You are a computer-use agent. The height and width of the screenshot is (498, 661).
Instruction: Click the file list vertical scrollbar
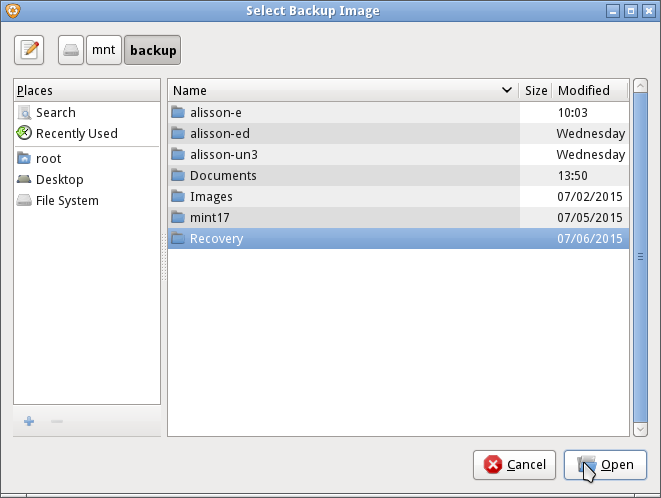[x=640, y=257]
